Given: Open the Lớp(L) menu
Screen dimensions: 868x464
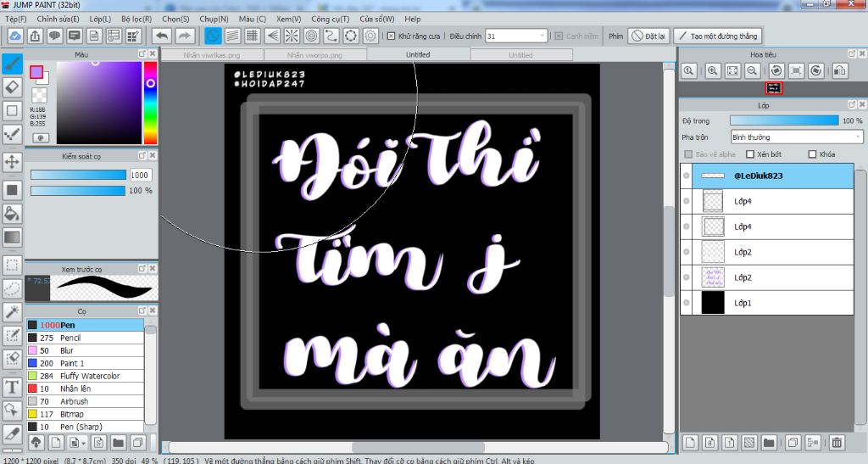Looking at the screenshot, I should coord(100,19).
